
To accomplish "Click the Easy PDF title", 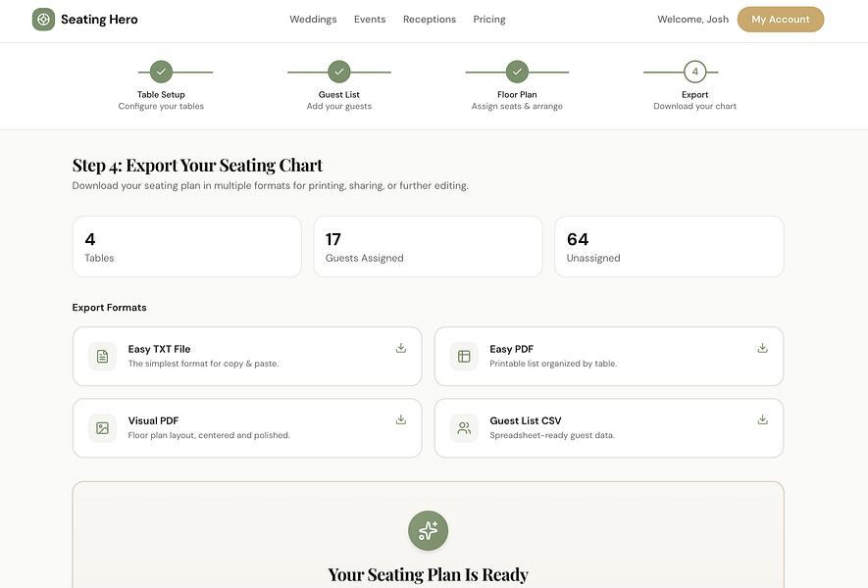I will coord(512,349).
